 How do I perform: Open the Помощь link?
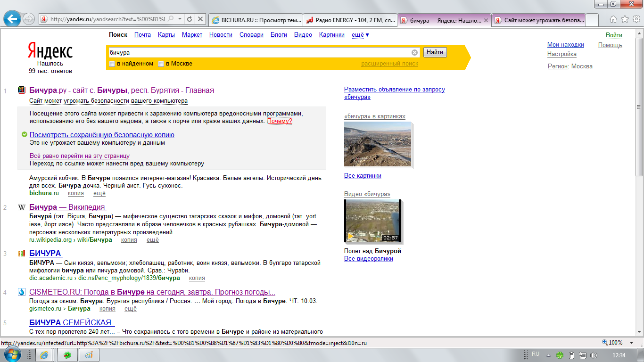[x=610, y=45]
